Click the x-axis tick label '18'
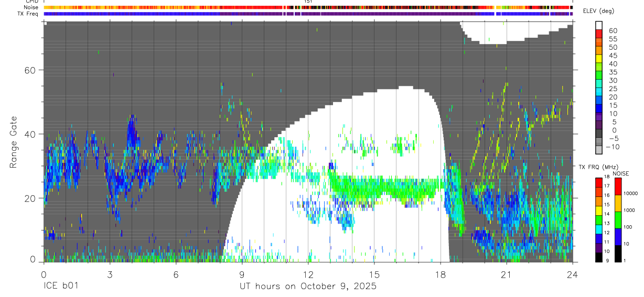 coord(440,274)
